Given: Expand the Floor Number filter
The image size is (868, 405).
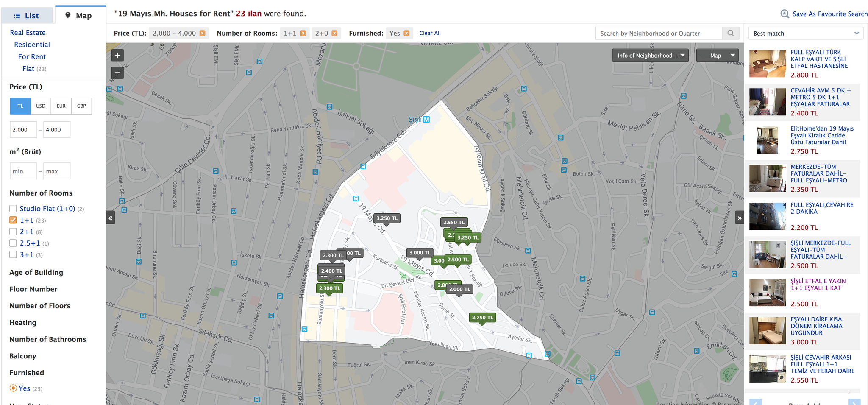Looking at the screenshot, I should click(x=33, y=289).
